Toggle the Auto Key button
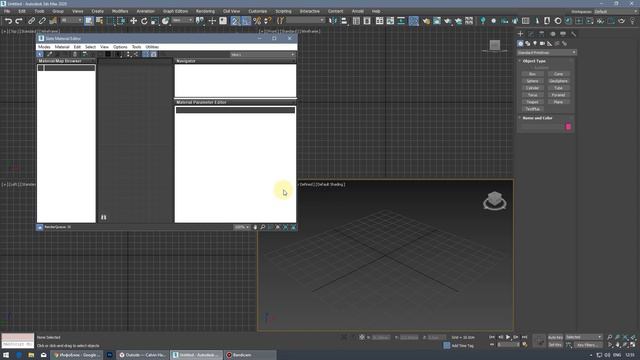This screenshot has width=640, height=360. coord(555,338)
